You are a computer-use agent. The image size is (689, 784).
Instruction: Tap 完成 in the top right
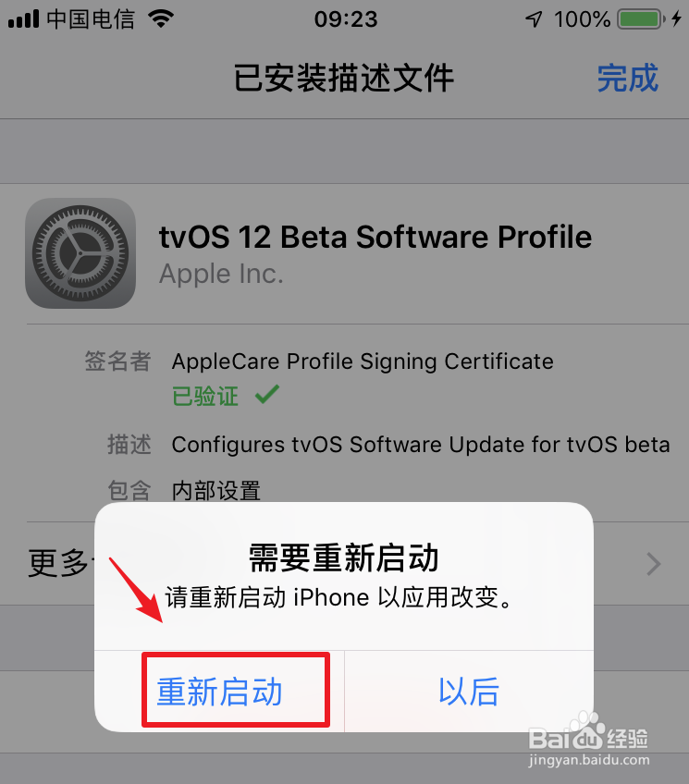click(628, 79)
